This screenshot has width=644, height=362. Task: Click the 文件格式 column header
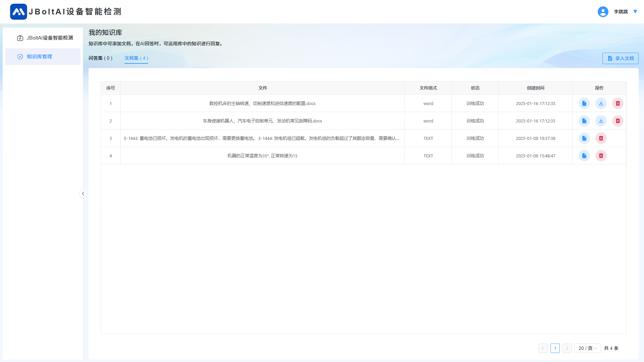428,88
